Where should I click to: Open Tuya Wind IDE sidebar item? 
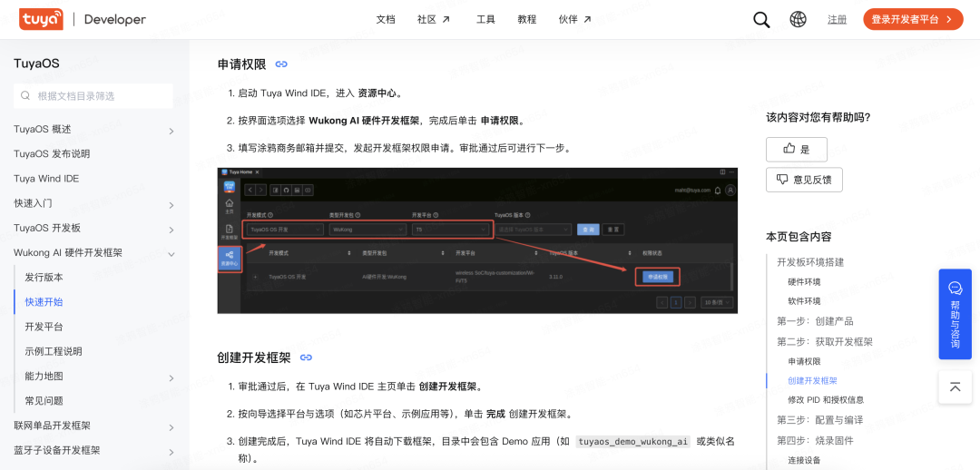(x=46, y=178)
